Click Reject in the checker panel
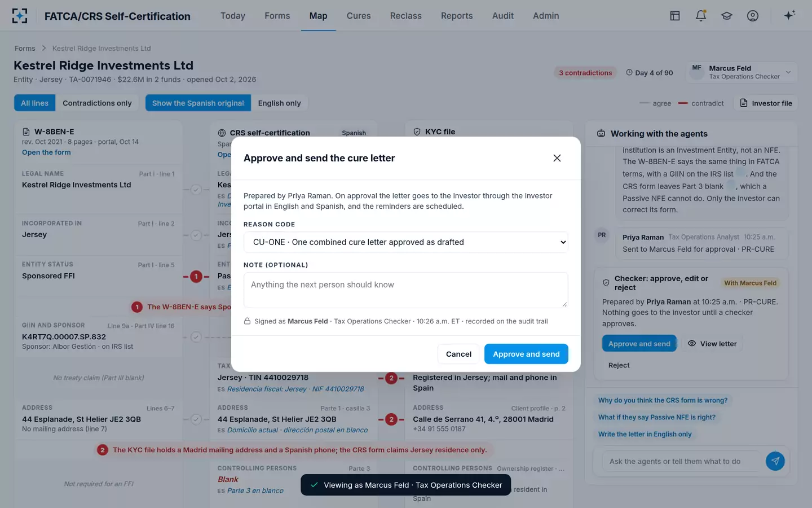 619,365
